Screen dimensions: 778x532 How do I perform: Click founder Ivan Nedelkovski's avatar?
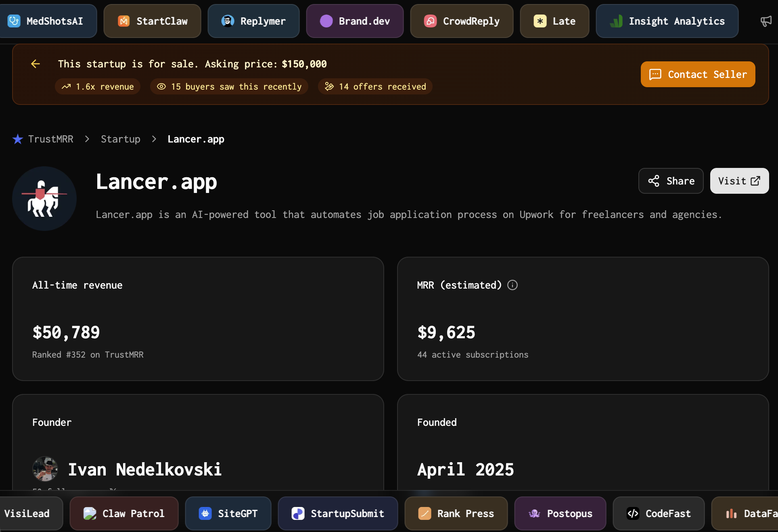45,469
